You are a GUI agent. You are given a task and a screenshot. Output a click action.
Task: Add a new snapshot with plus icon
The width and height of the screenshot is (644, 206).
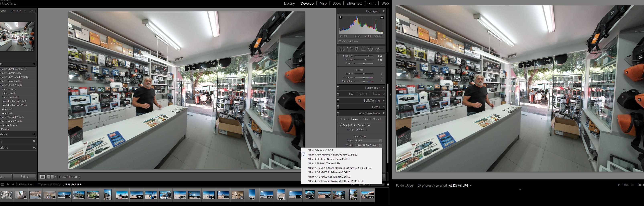34,134
